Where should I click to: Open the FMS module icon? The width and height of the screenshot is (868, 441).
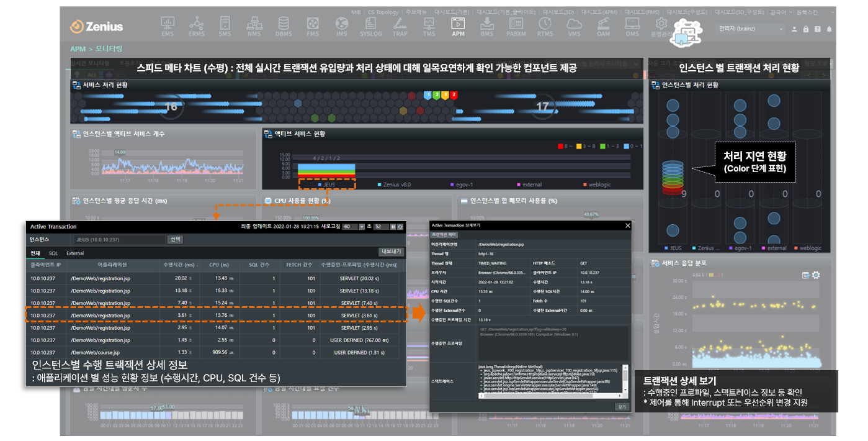coord(313,26)
